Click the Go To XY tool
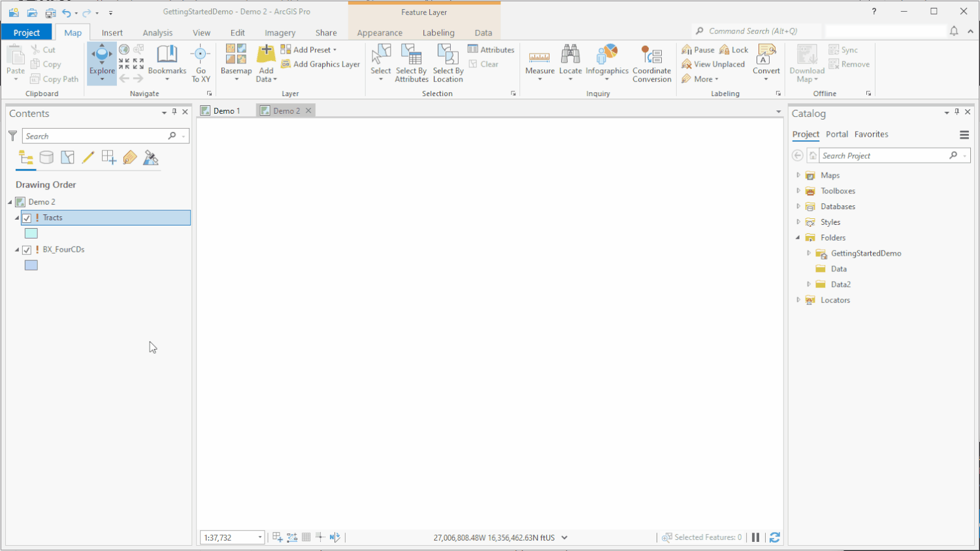Image resolution: width=980 pixels, height=551 pixels. click(201, 63)
